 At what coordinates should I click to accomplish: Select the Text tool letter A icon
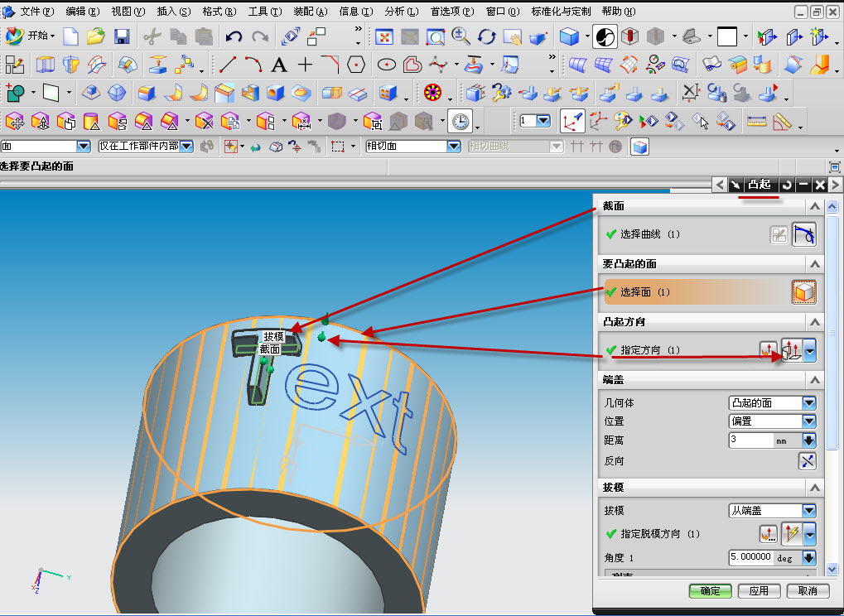click(x=279, y=65)
